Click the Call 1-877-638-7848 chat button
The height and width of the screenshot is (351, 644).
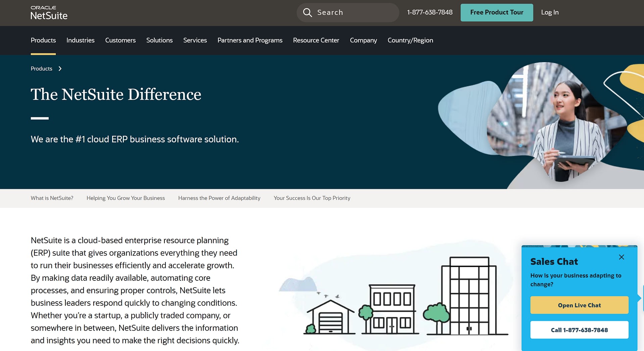tap(579, 330)
